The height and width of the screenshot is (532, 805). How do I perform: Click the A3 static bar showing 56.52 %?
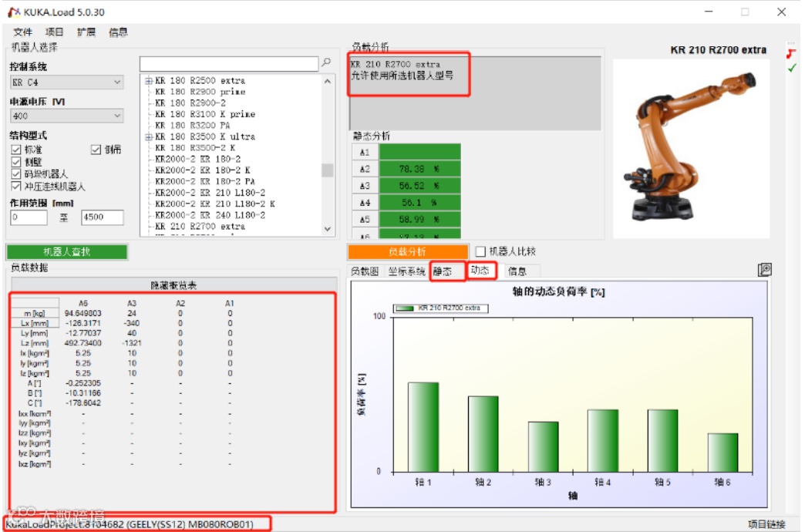[419, 186]
